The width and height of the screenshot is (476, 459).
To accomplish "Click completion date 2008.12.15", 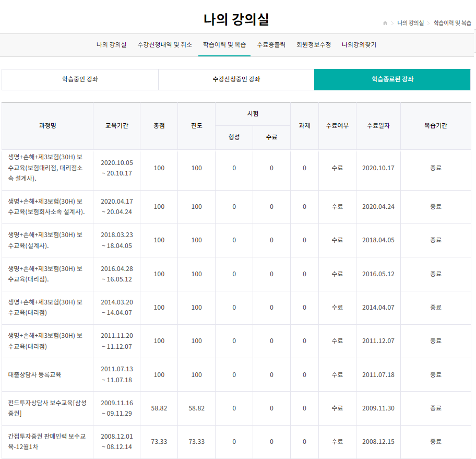I will [378, 442].
